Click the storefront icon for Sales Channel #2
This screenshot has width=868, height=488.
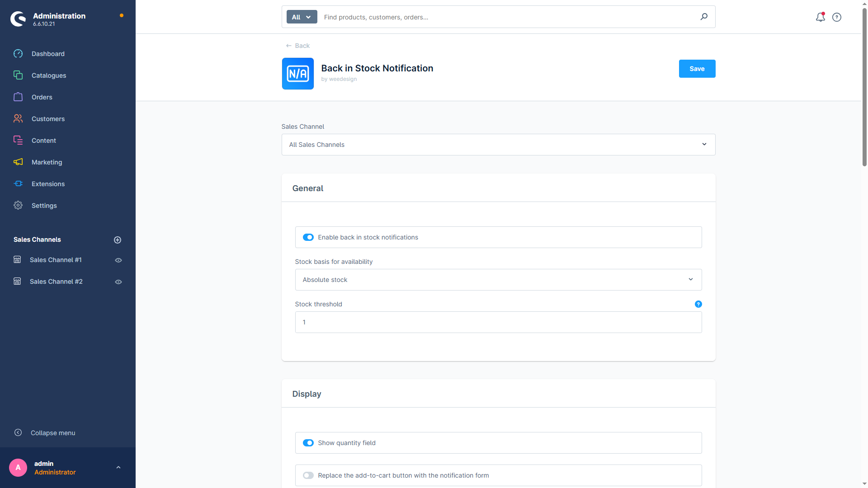17,282
